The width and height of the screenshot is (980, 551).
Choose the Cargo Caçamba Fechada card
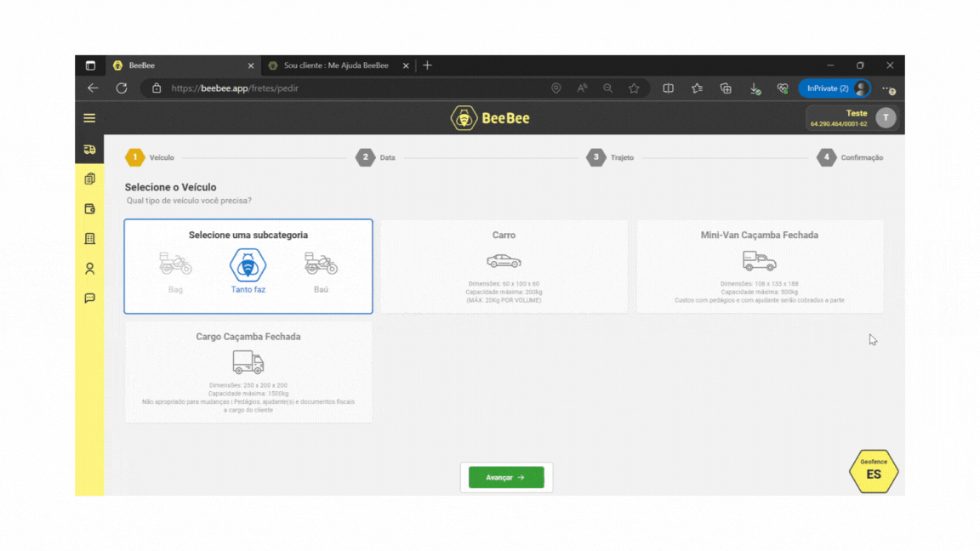pyautogui.click(x=248, y=372)
